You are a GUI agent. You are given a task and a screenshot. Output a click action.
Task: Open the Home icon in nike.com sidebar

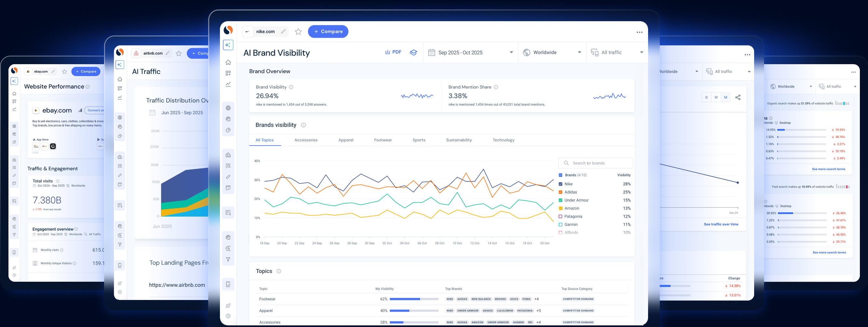pyautogui.click(x=228, y=63)
